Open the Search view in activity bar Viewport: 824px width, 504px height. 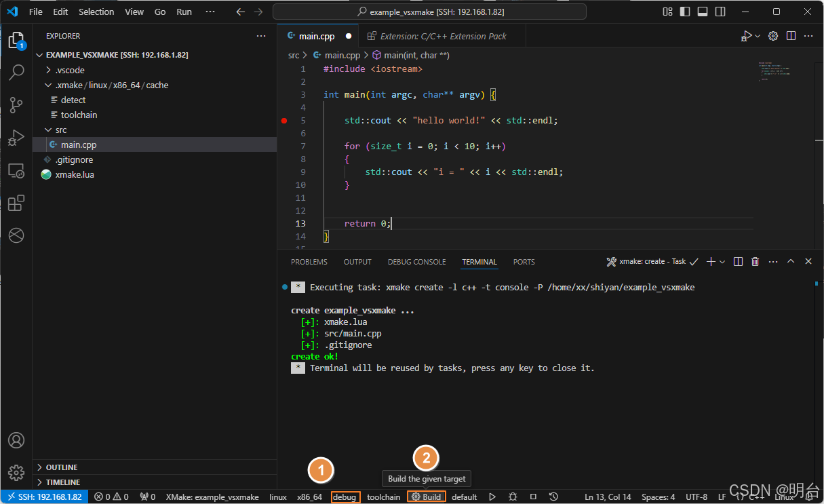click(x=16, y=73)
